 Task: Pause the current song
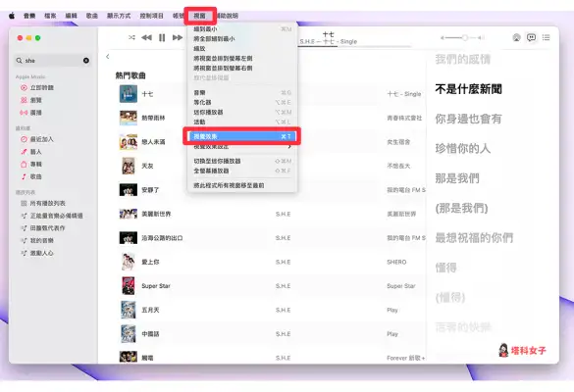[x=162, y=37]
